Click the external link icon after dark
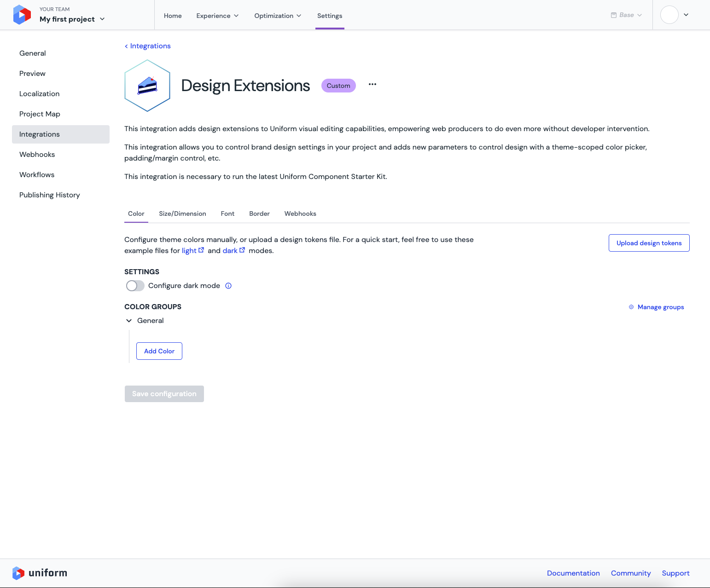710x588 pixels. pos(242,250)
